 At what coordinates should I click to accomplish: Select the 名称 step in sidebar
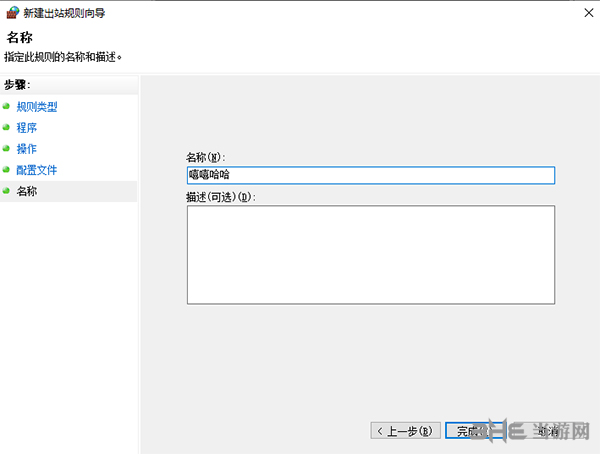click(x=26, y=191)
